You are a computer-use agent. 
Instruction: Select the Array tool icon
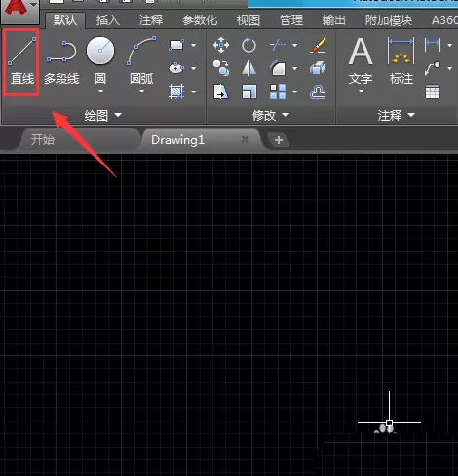point(278,92)
